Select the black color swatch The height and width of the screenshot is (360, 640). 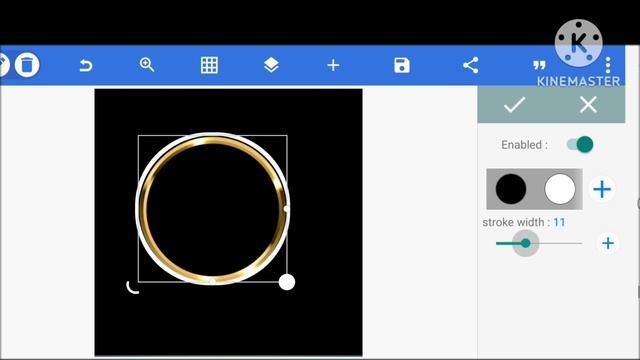point(511,189)
